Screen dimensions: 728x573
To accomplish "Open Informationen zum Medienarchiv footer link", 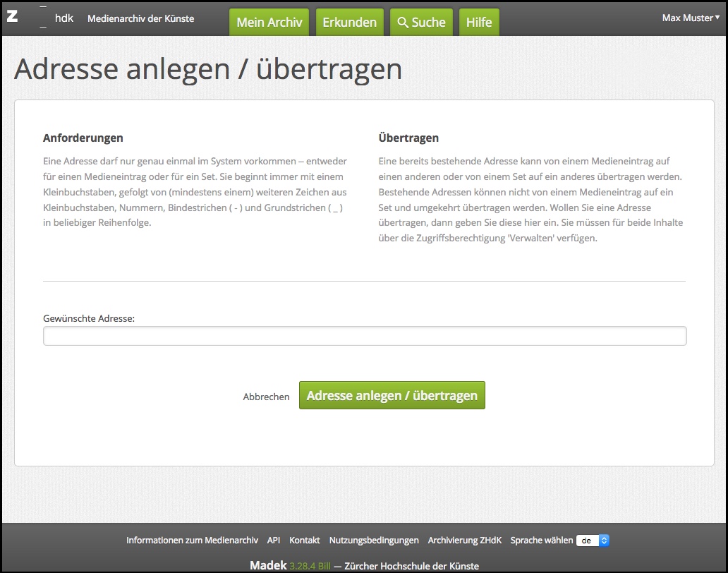I will (x=192, y=541).
